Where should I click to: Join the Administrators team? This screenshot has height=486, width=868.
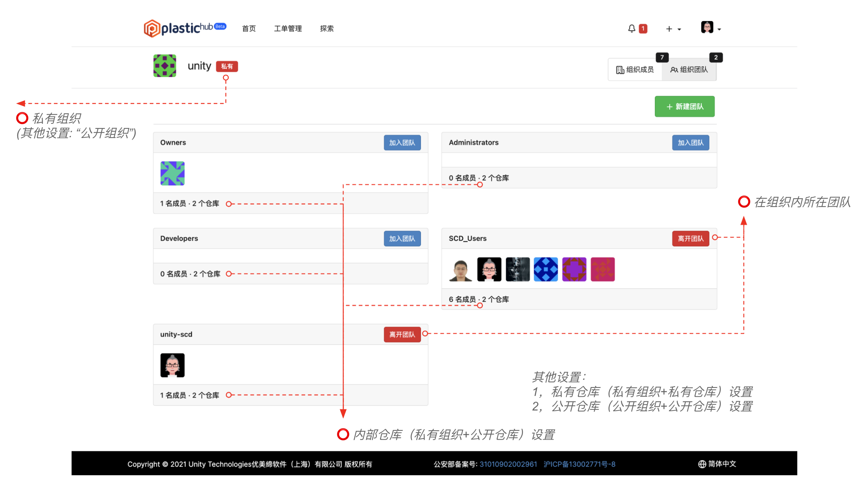pos(690,143)
